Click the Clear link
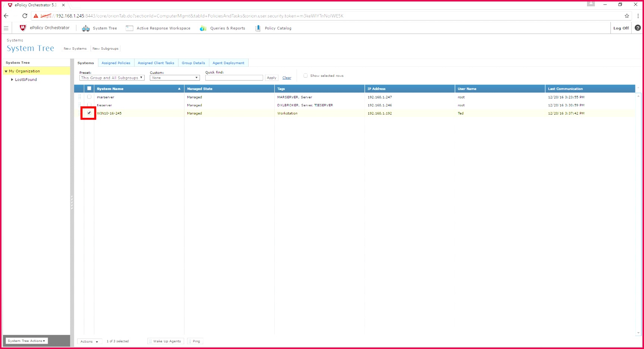The image size is (644, 349). point(287,78)
